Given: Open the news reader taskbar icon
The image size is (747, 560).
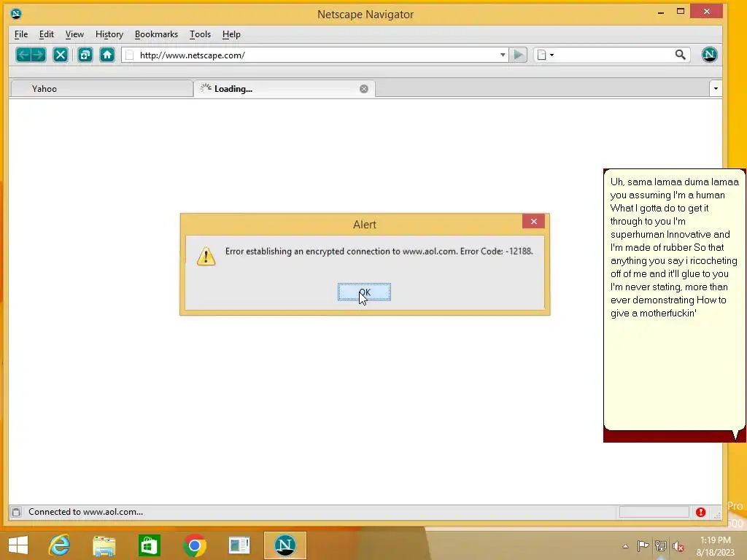Looking at the screenshot, I should [239, 545].
